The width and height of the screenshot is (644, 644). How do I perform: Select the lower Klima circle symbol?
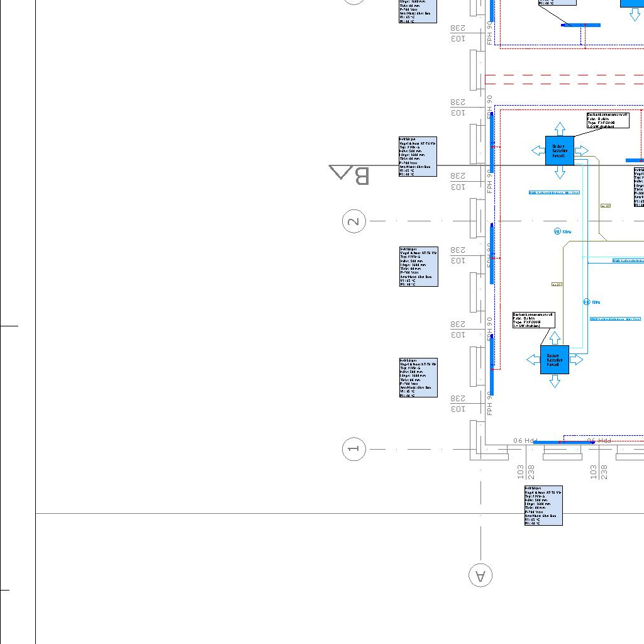pyautogui.click(x=587, y=303)
